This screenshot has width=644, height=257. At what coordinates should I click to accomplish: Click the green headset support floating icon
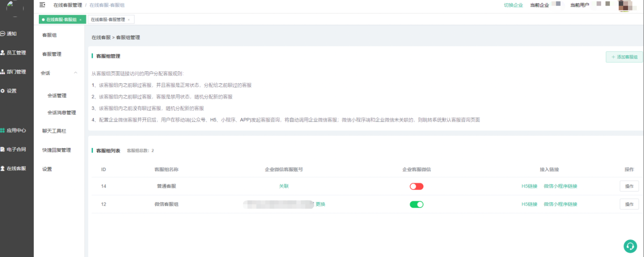630,246
